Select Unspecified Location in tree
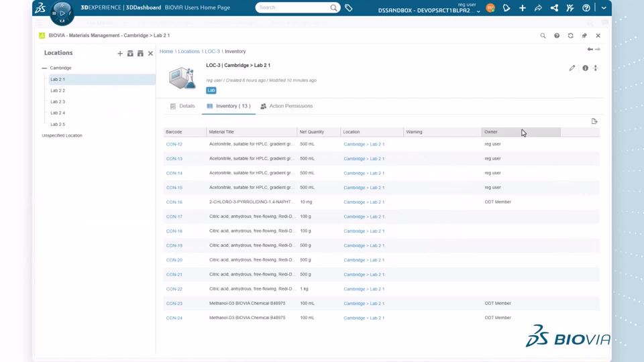The image size is (644, 362). (x=62, y=135)
